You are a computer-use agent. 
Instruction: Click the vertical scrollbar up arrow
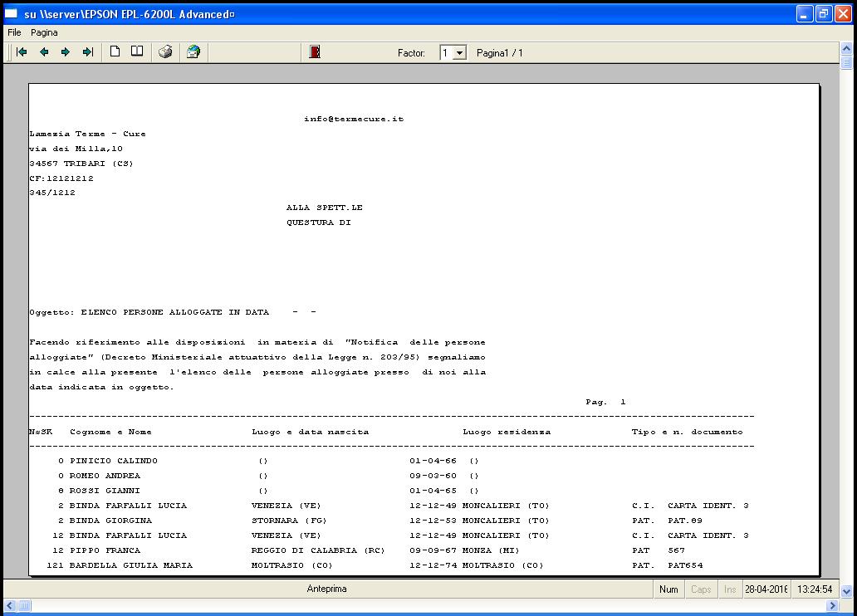click(x=846, y=49)
